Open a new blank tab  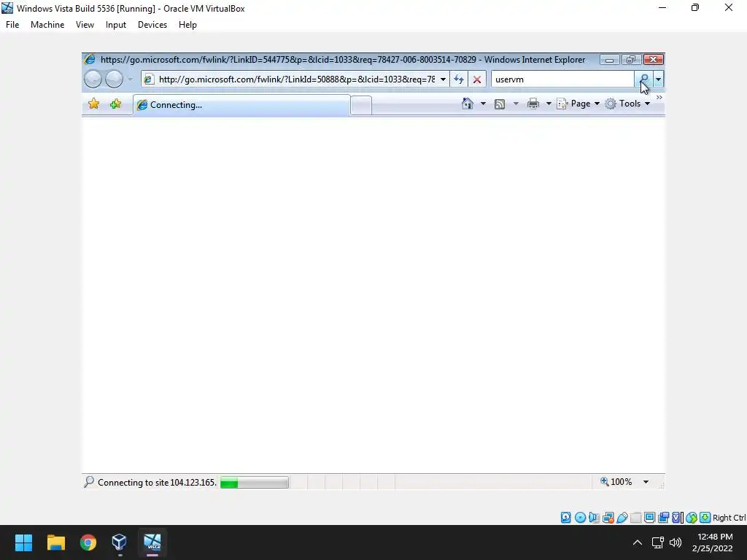coord(361,105)
